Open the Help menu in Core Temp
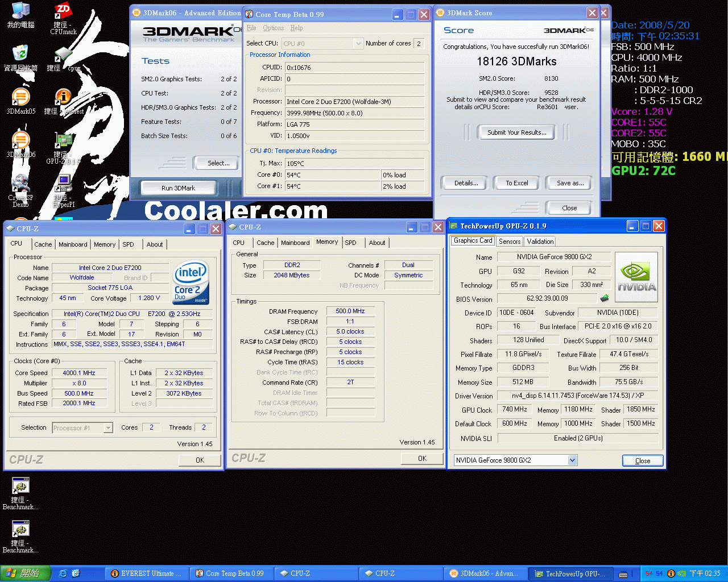The image size is (728, 582). (296, 28)
